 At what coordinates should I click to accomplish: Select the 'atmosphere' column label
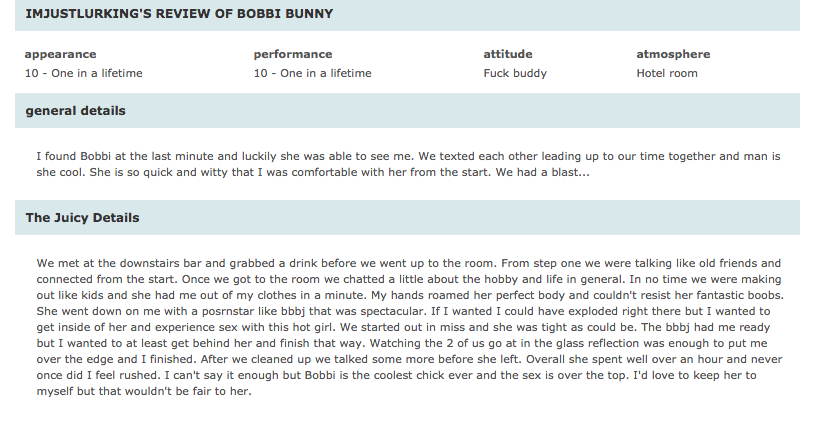(x=673, y=54)
